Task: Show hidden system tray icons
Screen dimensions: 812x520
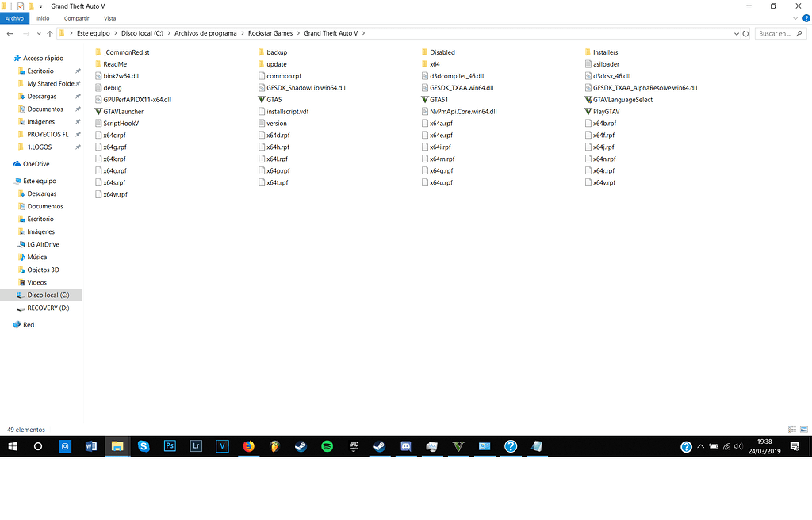Action: [701, 446]
